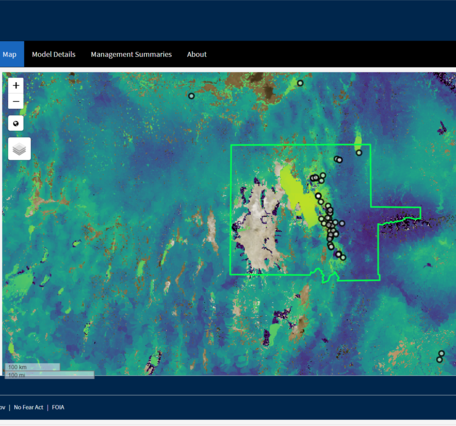Switch to the Map tab
The height and width of the screenshot is (426, 456).
click(9, 54)
